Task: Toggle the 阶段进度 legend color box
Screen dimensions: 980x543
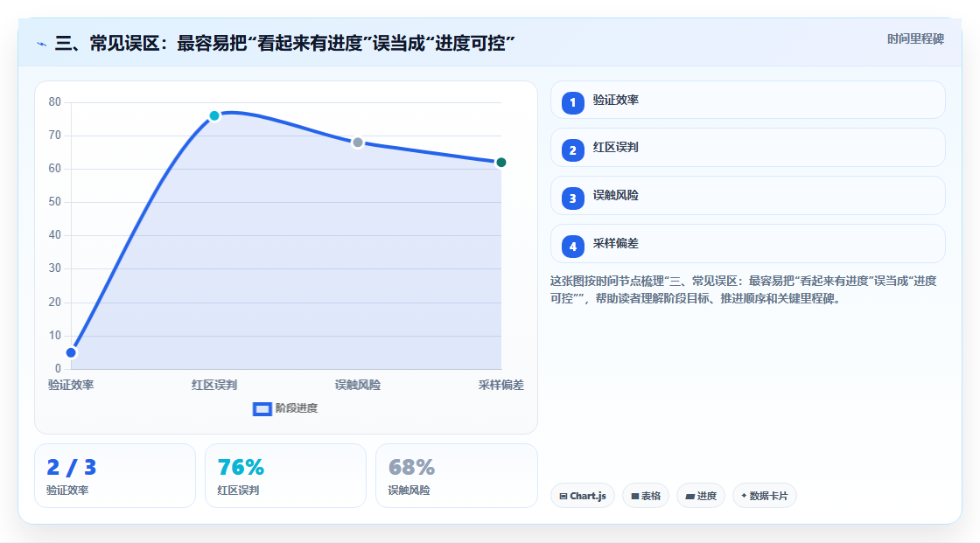Action: tap(262, 408)
